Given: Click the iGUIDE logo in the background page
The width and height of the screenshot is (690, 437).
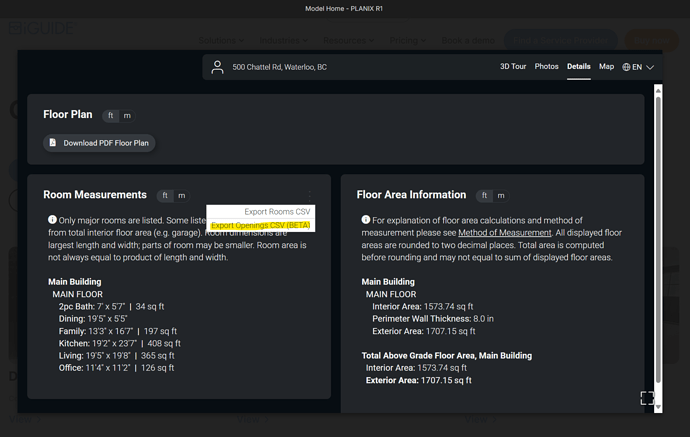Looking at the screenshot, I should 41,28.
